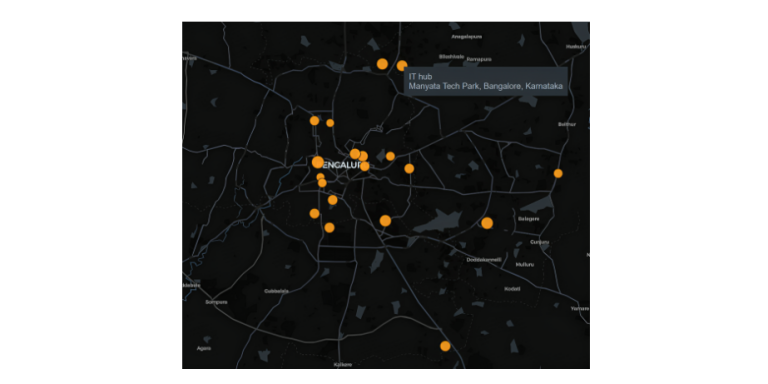Click the Doddakannelli place label

pyautogui.click(x=484, y=260)
